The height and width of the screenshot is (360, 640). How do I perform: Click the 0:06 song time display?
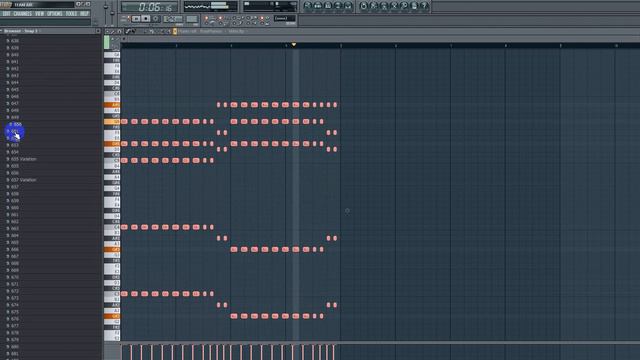pyautogui.click(x=149, y=7)
